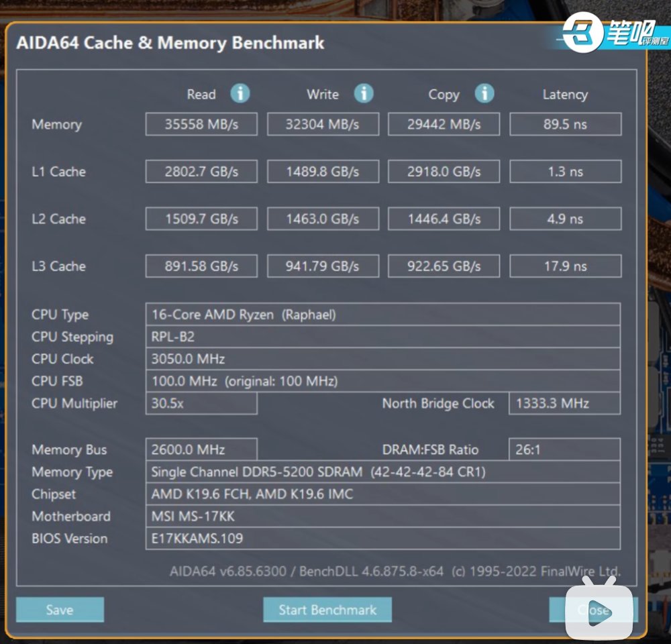Select L3 Cache latency 17.9 ns
Screen dimensions: 671x644
coord(565,266)
